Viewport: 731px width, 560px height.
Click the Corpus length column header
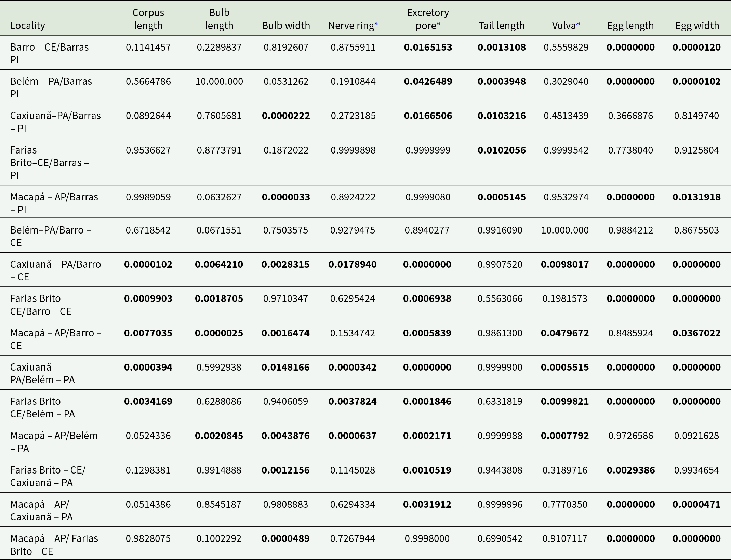[x=148, y=19]
